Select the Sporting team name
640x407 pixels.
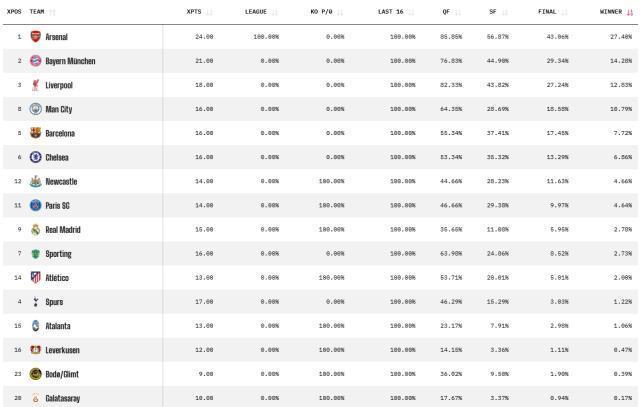point(58,253)
